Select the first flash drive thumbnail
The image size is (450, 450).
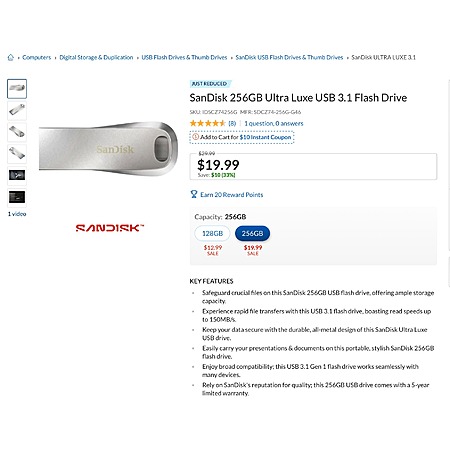(17, 89)
